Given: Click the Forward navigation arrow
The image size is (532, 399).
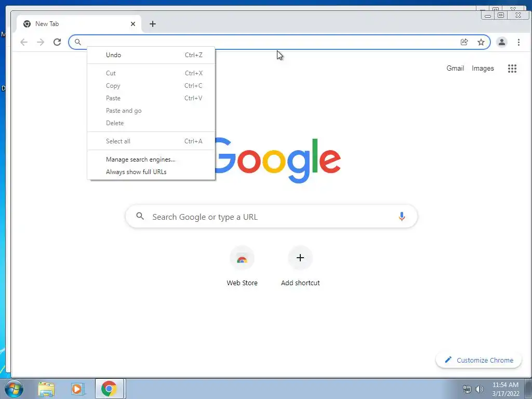Looking at the screenshot, I should [41, 42].
